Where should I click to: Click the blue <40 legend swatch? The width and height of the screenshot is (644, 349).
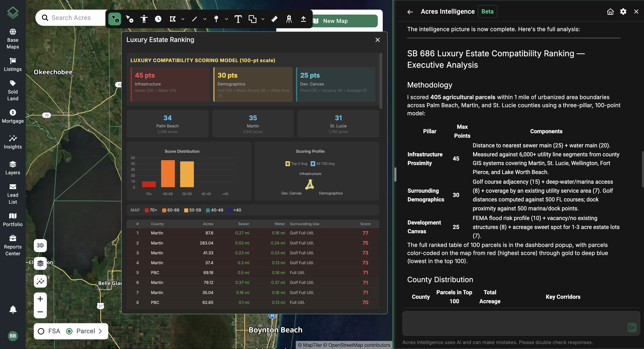230,210
